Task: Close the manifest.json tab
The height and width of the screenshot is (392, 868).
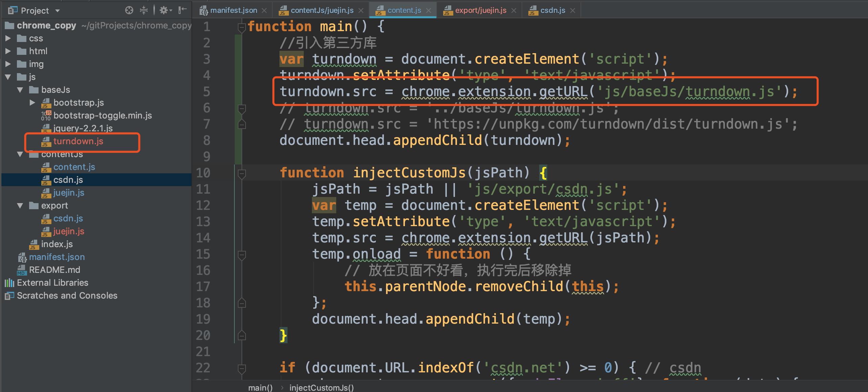Action: pyautogui.click(x=265, y=10)
